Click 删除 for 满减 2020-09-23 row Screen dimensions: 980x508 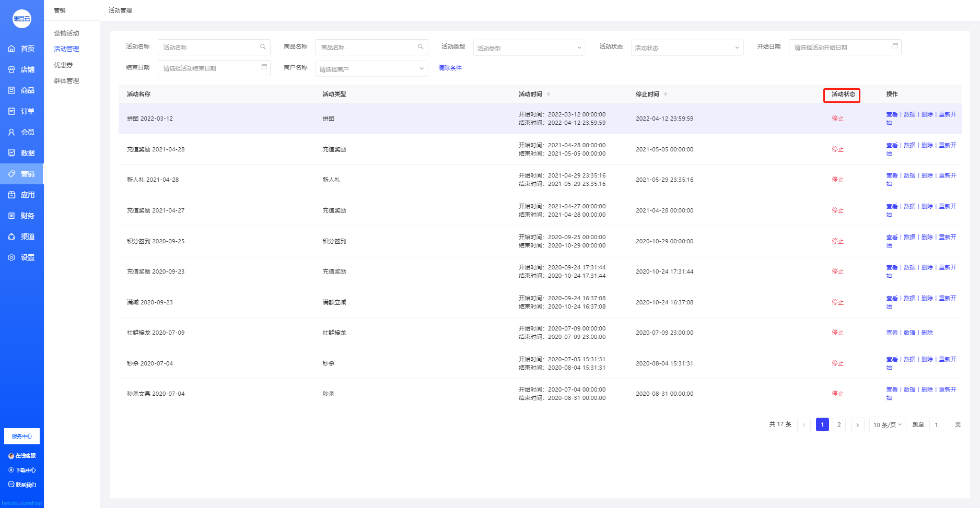(x=927, y=298)
